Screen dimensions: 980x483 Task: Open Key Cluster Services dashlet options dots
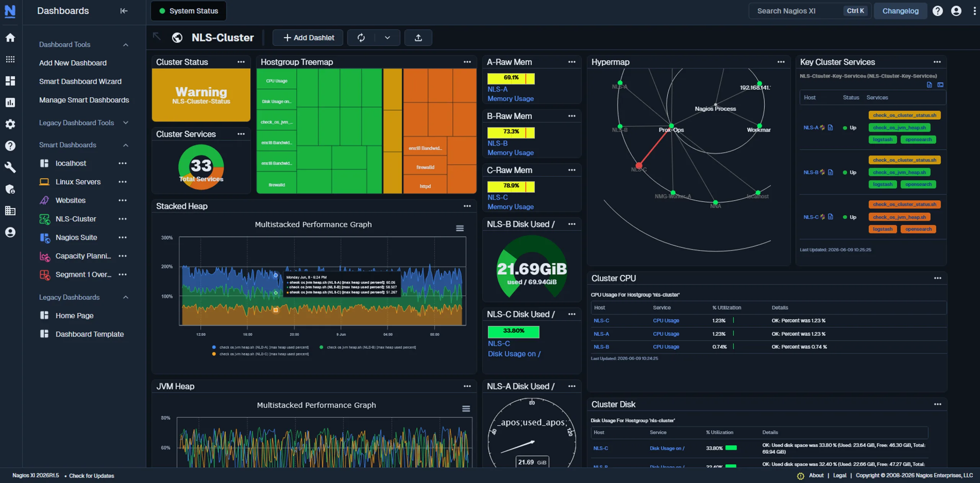pyautogui.click(x=937, y=62)
